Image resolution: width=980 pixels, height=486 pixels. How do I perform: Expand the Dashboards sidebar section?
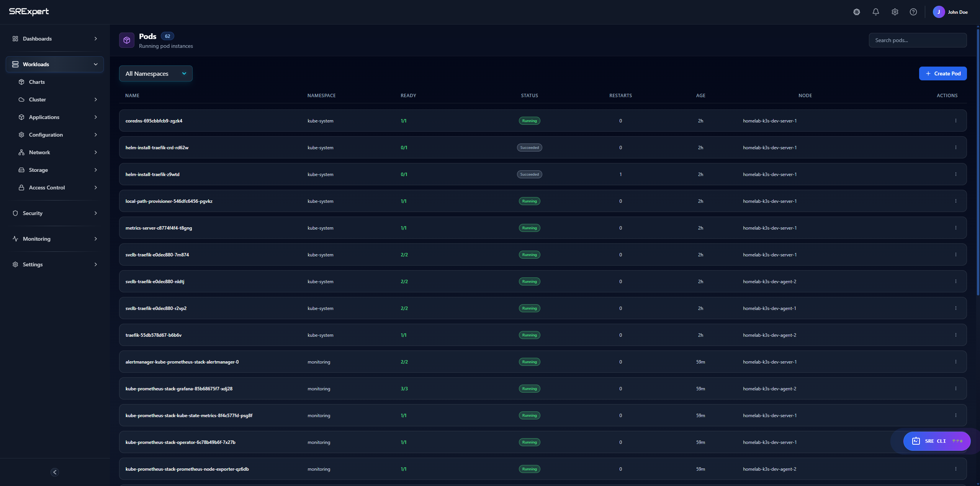coord(55,39)
